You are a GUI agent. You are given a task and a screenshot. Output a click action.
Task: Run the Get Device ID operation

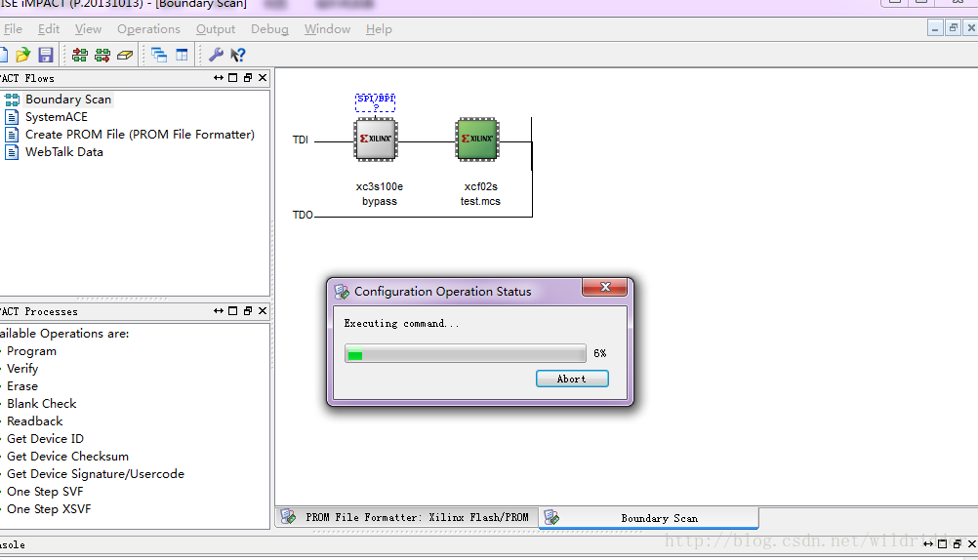(46, 438)
